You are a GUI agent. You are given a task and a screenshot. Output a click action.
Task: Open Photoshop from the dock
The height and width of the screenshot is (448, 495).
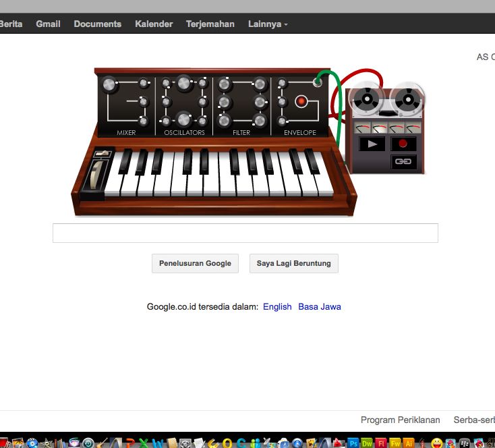pos(353,443)
